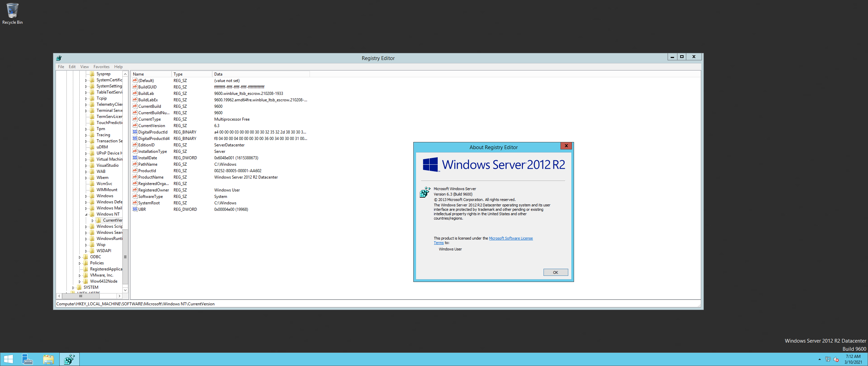Select the VisualStudio tree key
Screen dimensions: 868x366
[107, 165]
